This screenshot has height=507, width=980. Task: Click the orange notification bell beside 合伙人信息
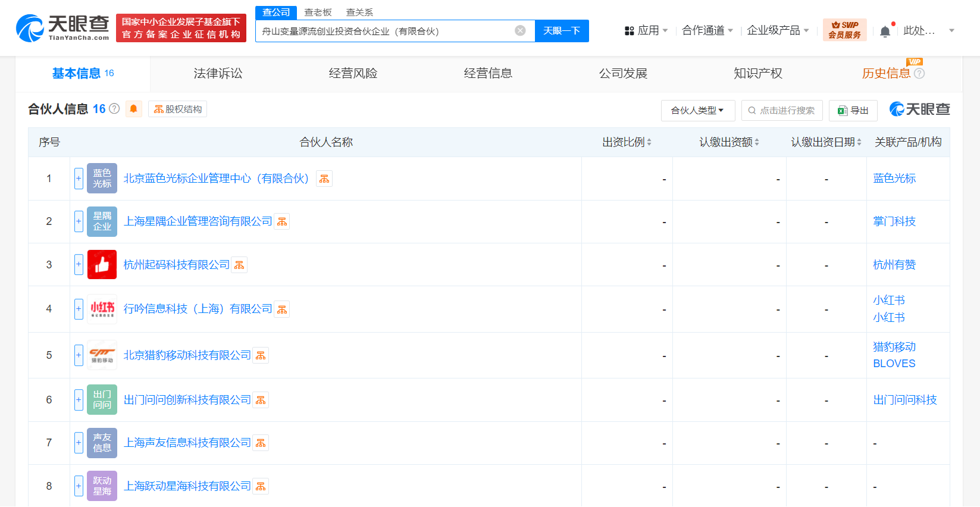(x=134, y=109)
